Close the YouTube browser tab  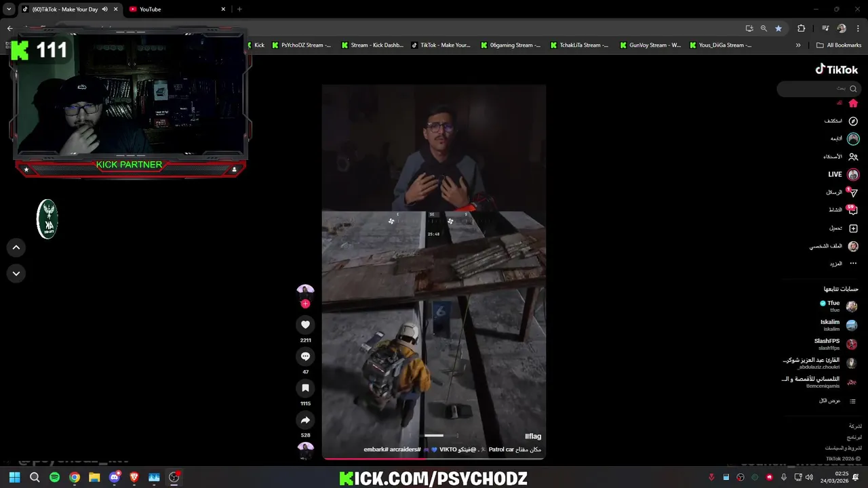click(223, 9)
